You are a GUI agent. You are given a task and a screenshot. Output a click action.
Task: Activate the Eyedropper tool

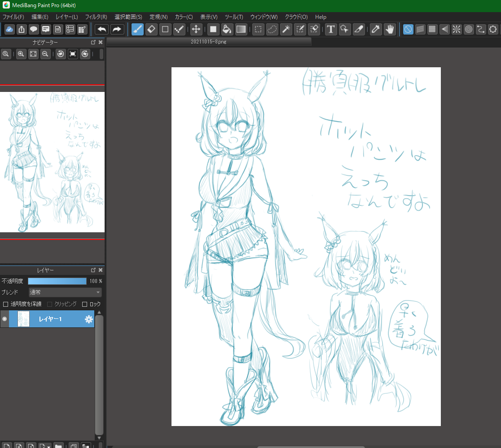point(376,30)
